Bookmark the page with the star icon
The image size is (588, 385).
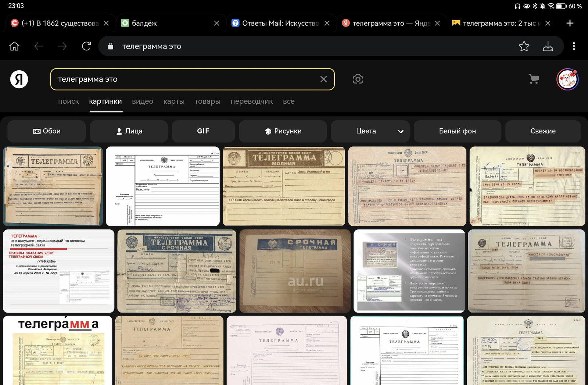point(524,46)
